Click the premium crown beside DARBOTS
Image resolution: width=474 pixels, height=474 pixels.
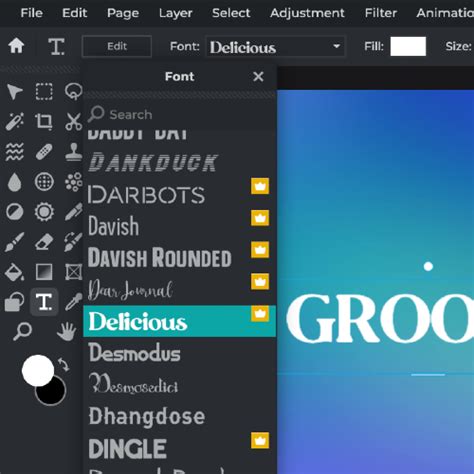point(260,186)
